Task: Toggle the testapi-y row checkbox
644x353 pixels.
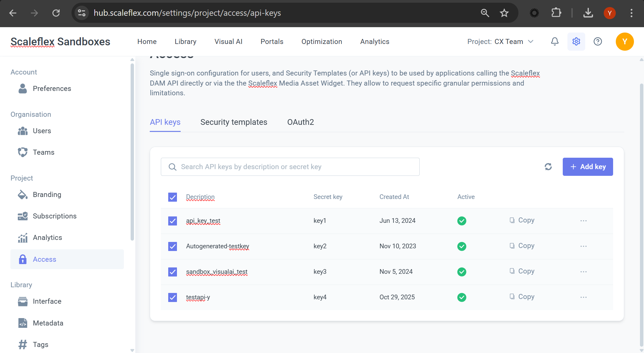Action: 173,297
